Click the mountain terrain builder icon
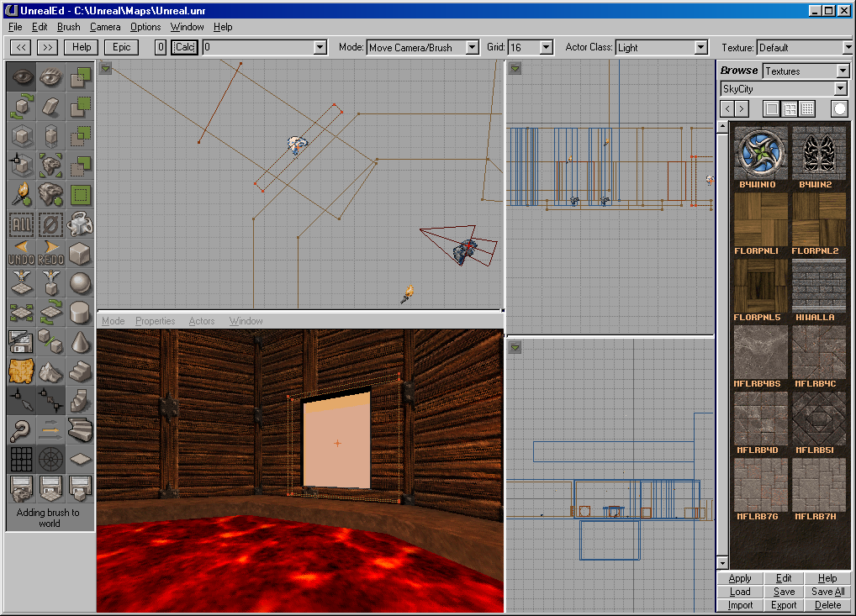856x616 pixels. click(50, 371)
